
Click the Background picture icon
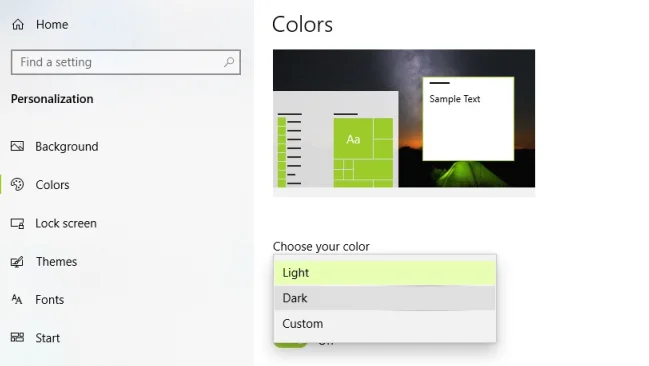[x=17, y=146]
